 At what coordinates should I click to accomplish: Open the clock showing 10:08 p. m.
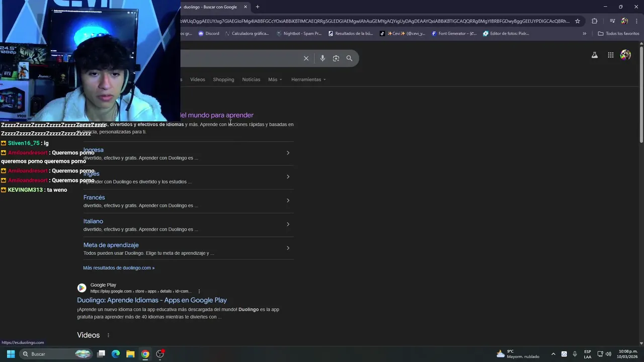[628, 354]
